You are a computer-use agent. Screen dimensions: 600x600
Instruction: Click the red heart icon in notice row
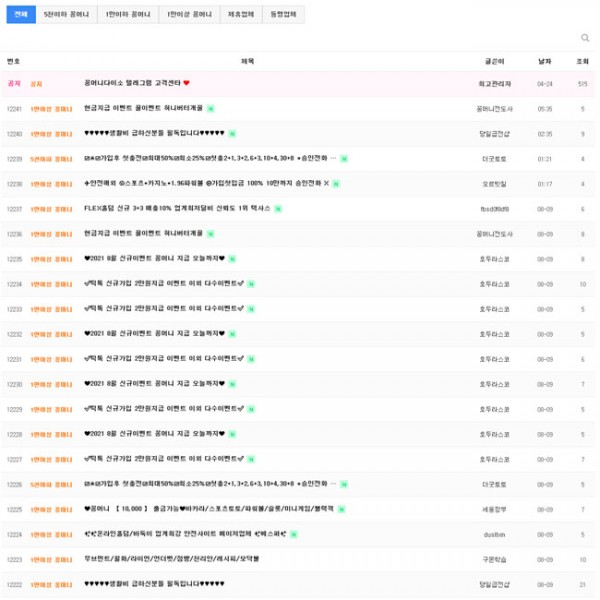point(186,83)
